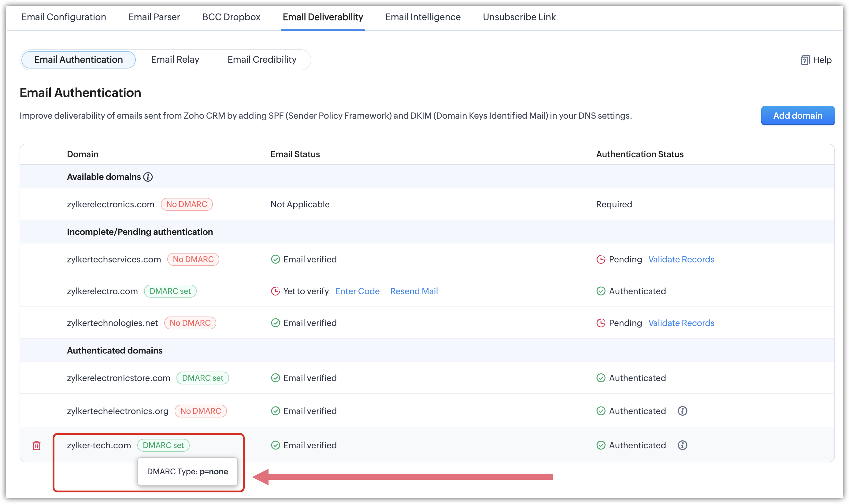Screen dimensions: 849x504
Task: Select Email Authentication sub-tab
Action: [79, 60]
